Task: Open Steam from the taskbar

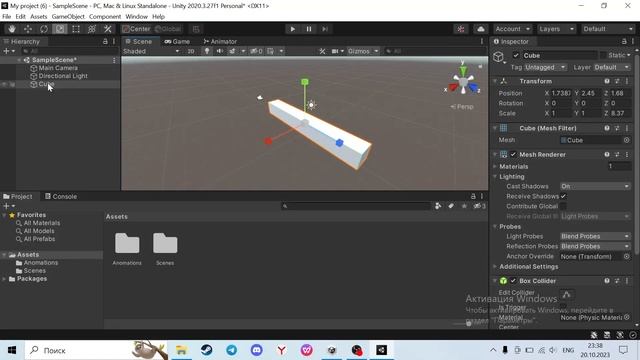Action: pos(207,350)
